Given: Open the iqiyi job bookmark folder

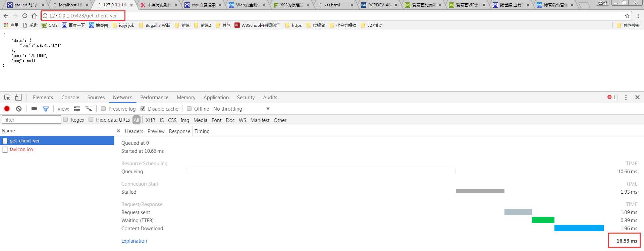Looking at the screenshot, I should (x=123, y=25).
